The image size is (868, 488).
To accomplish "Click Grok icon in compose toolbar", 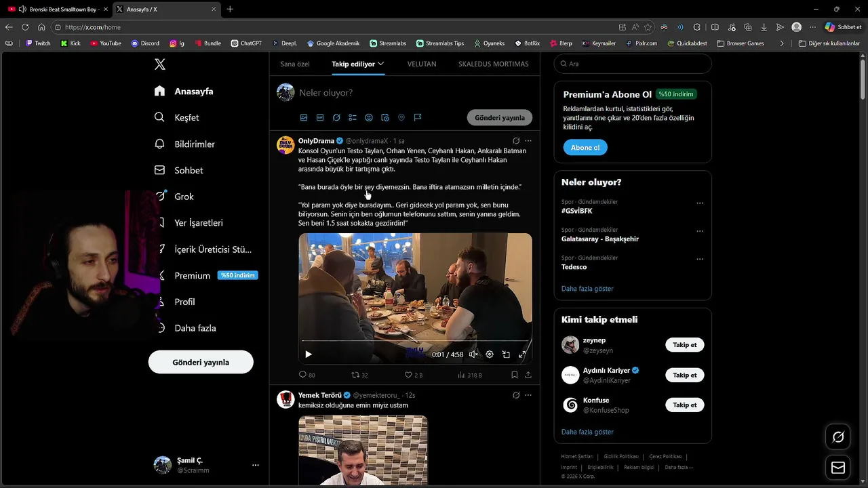I will click(336, 117).
